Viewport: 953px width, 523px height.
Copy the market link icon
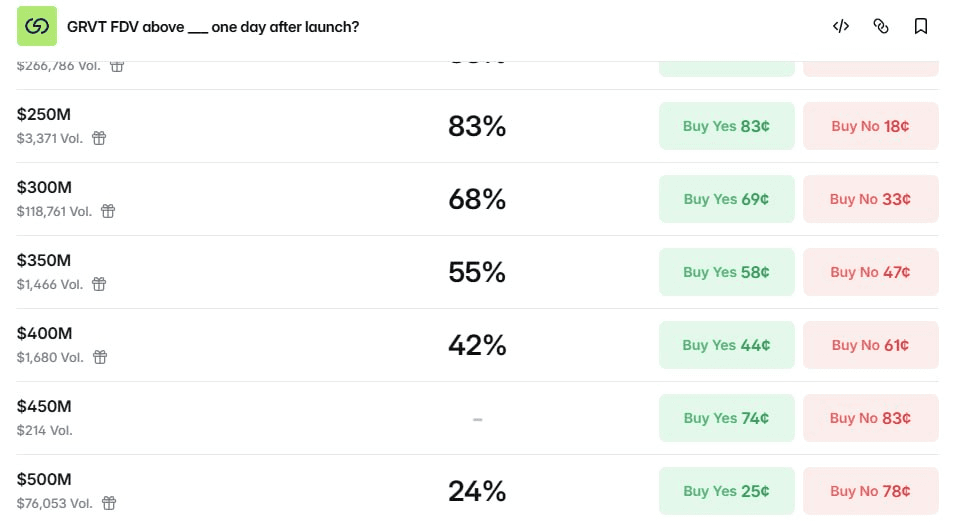(881, 26)
